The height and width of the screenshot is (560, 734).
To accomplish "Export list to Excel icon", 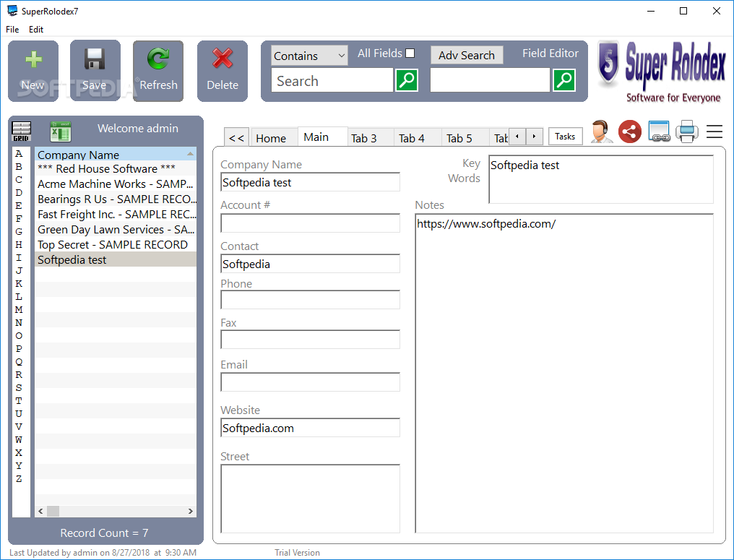I will click(61, 131).
